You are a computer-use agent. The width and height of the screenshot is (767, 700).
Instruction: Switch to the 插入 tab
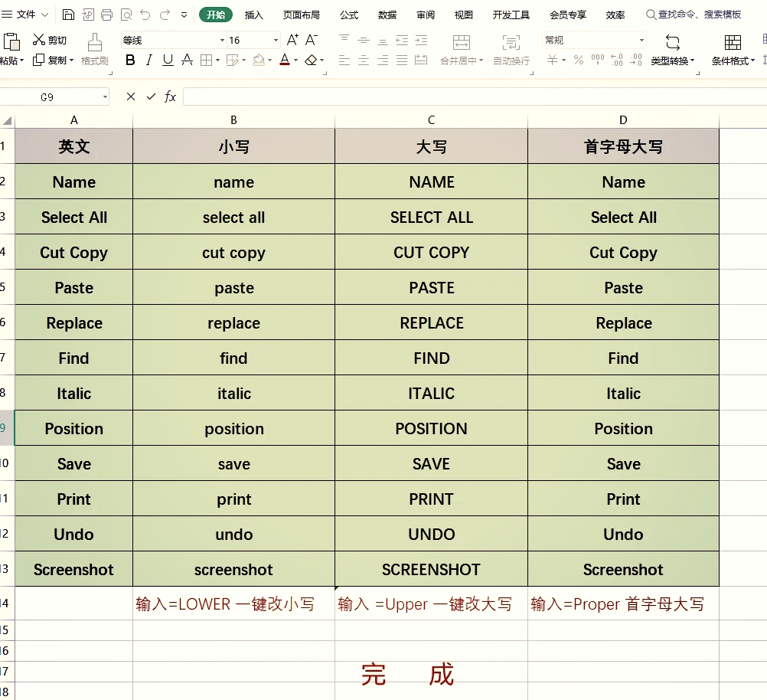pos(254,15)
